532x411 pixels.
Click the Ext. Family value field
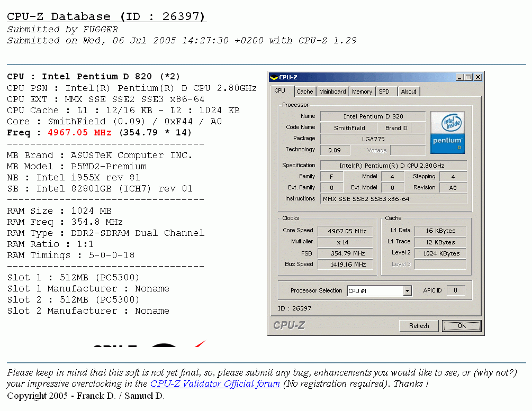coord(331,188)
